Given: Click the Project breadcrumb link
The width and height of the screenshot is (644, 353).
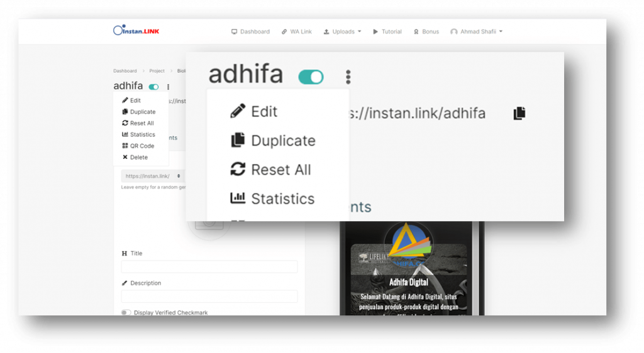Looking at the screenshot, I should coord(157,71).
